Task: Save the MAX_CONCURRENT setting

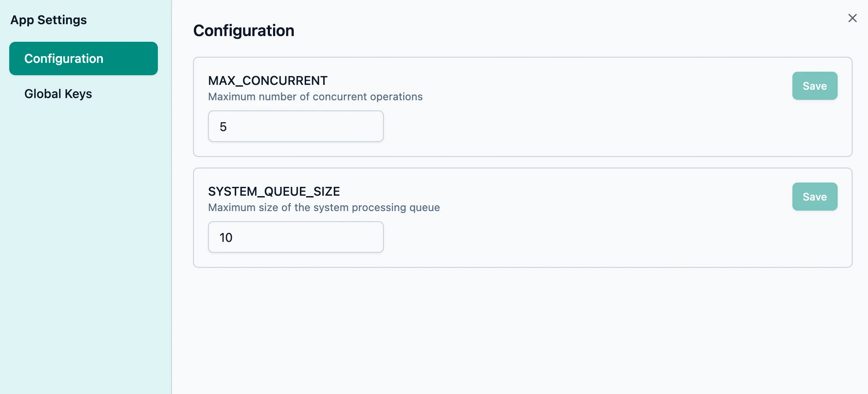Action: (x=814, y=86)
